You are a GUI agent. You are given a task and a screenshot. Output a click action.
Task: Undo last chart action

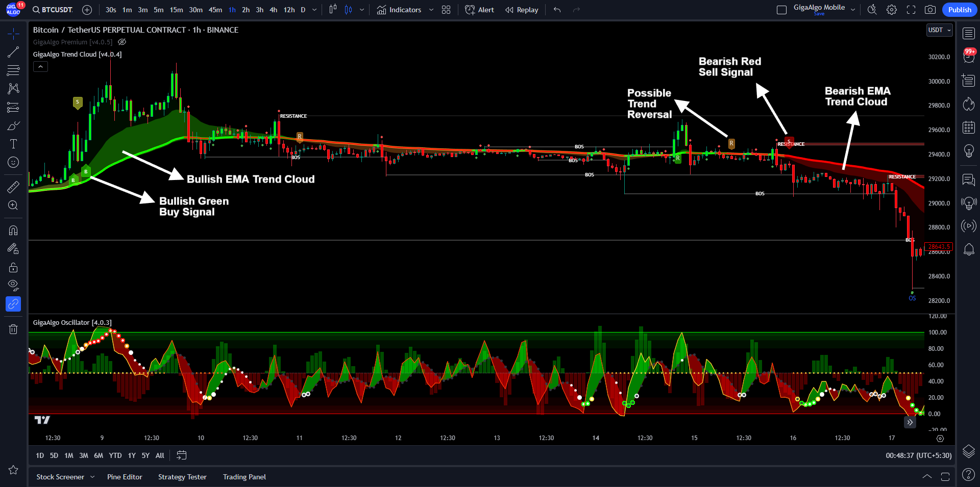[557, 10]
